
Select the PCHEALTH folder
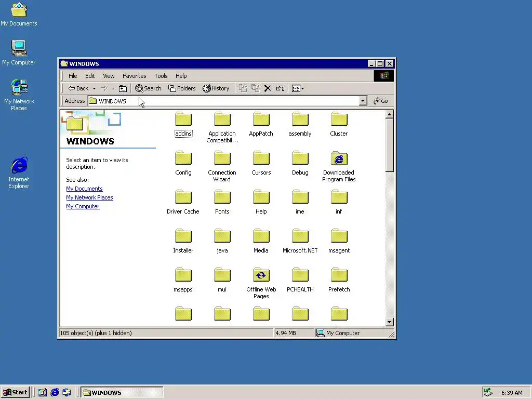tap(300, 281)
